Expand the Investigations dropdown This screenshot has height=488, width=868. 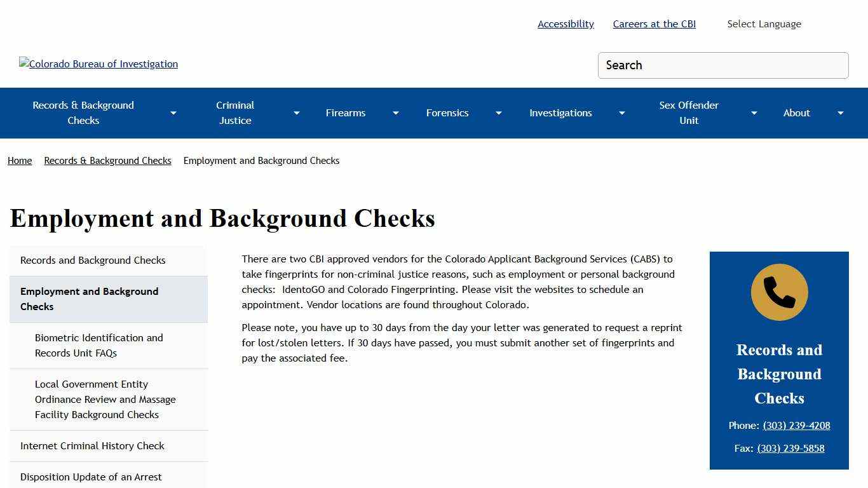pos(621,112)
